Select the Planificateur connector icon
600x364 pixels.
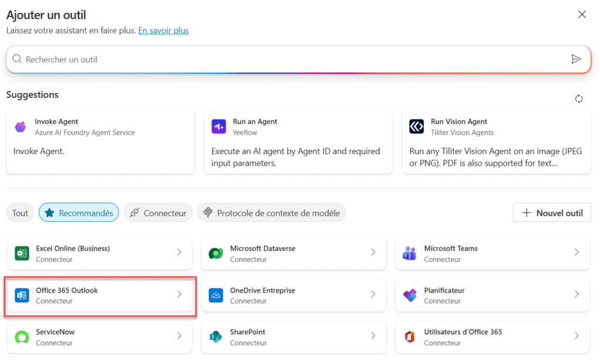pyautogui.click(x=410, y=296)
